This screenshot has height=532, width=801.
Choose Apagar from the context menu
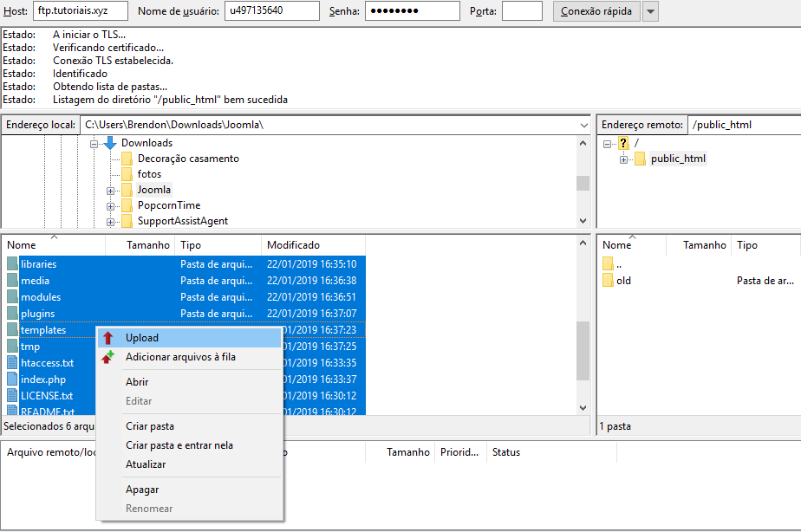(x=190, y=490)
